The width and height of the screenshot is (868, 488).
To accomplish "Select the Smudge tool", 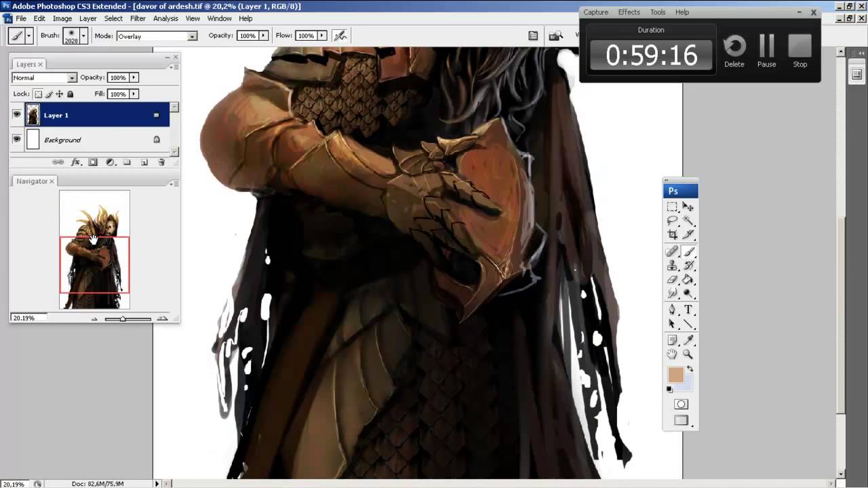I will (x=672, y=293).
